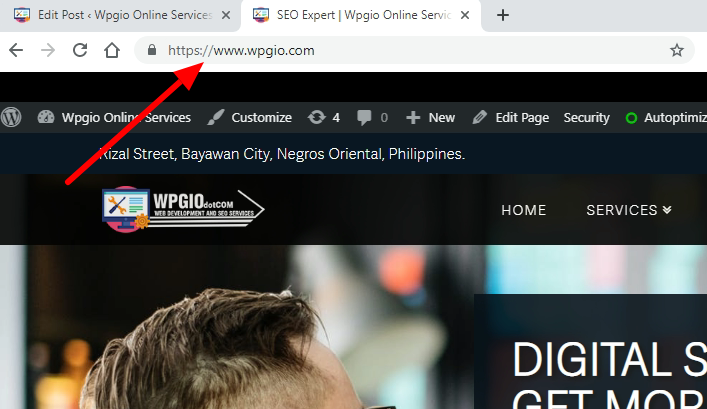Open the Autoptimize admin bar menu
This screenshot has width=707, height=409.
tap(666, 118)
